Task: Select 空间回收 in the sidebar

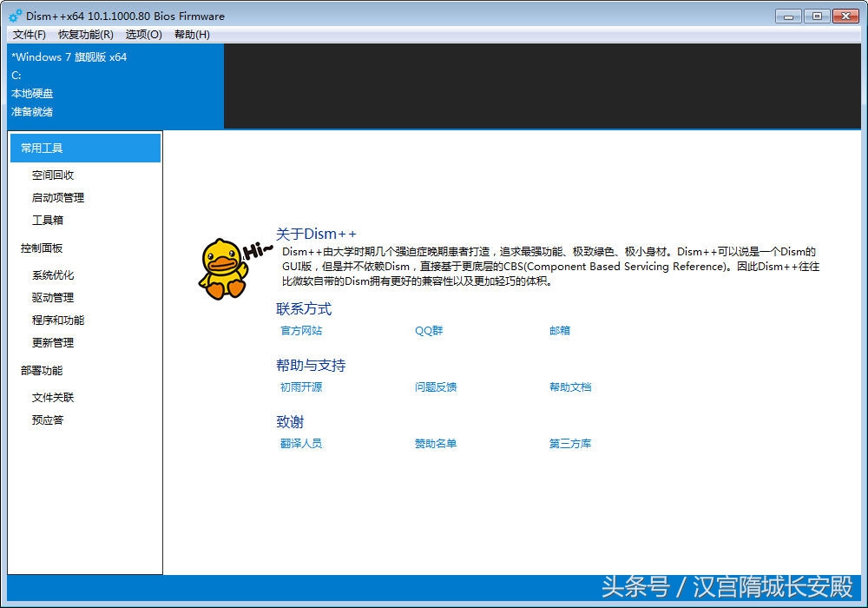Action: pyautogui.click(x=53, y=175)
